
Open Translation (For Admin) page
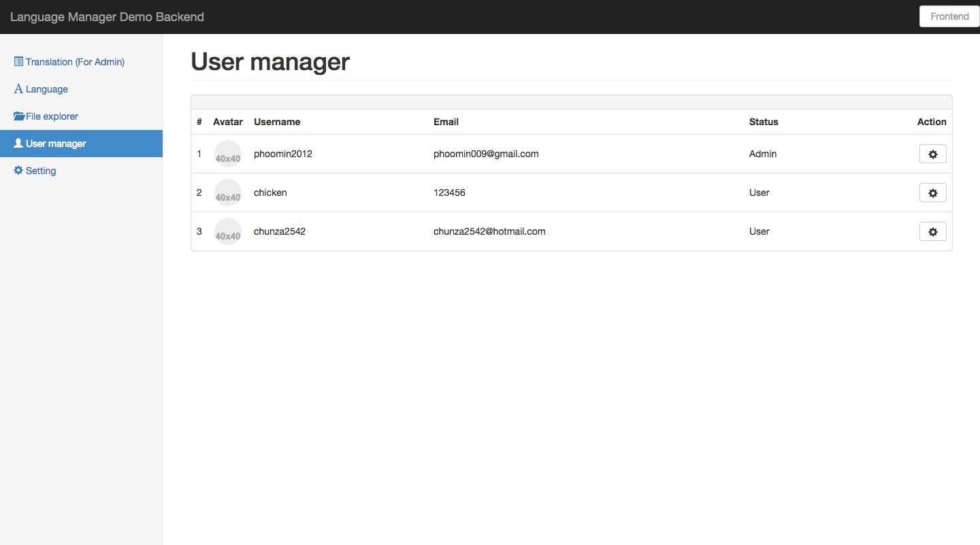click(75, 62)
